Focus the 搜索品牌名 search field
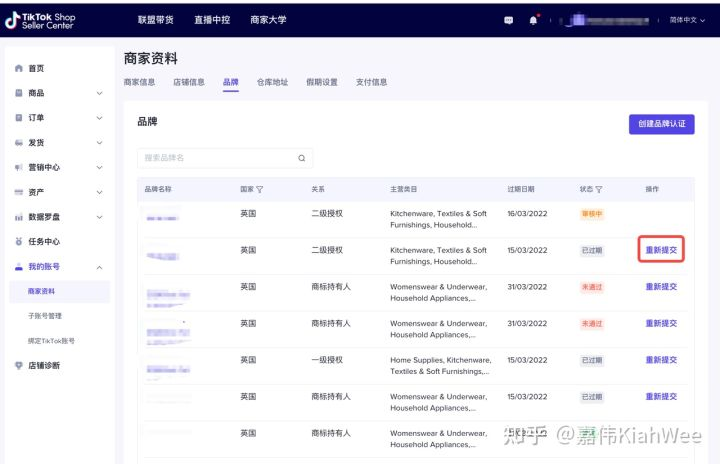 coord(225,158)
